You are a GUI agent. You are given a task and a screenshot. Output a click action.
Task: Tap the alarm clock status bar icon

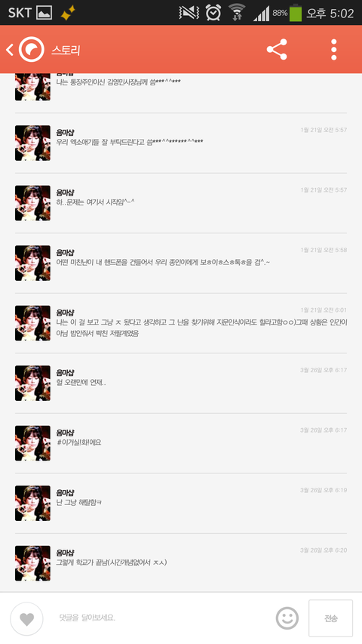coord(213,13)
